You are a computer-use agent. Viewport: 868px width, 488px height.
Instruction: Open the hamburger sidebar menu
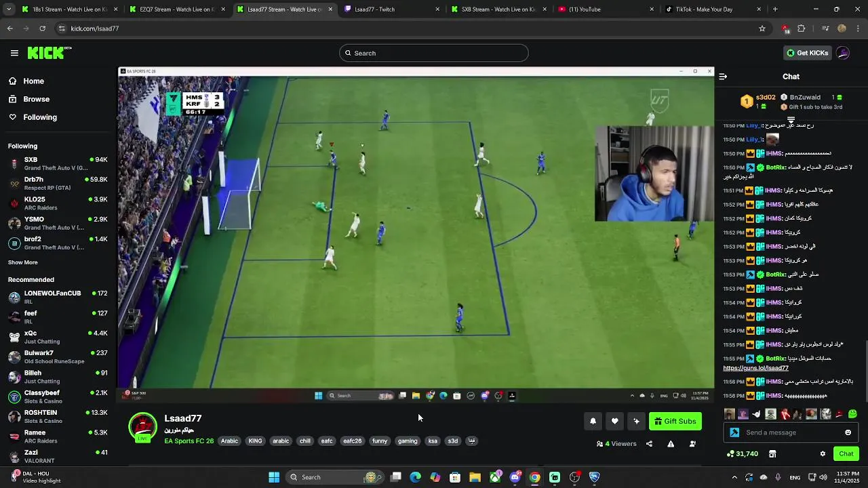tap(14, 53)
